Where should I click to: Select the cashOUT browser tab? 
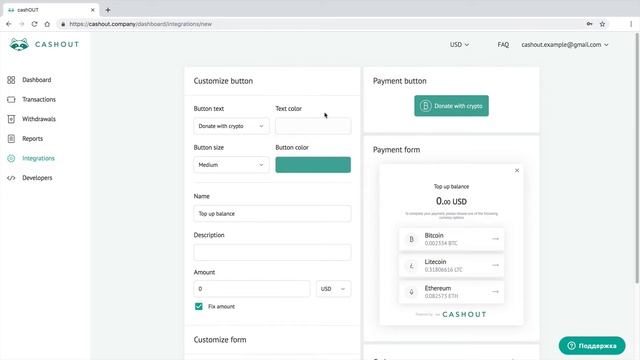coord(51,10)
